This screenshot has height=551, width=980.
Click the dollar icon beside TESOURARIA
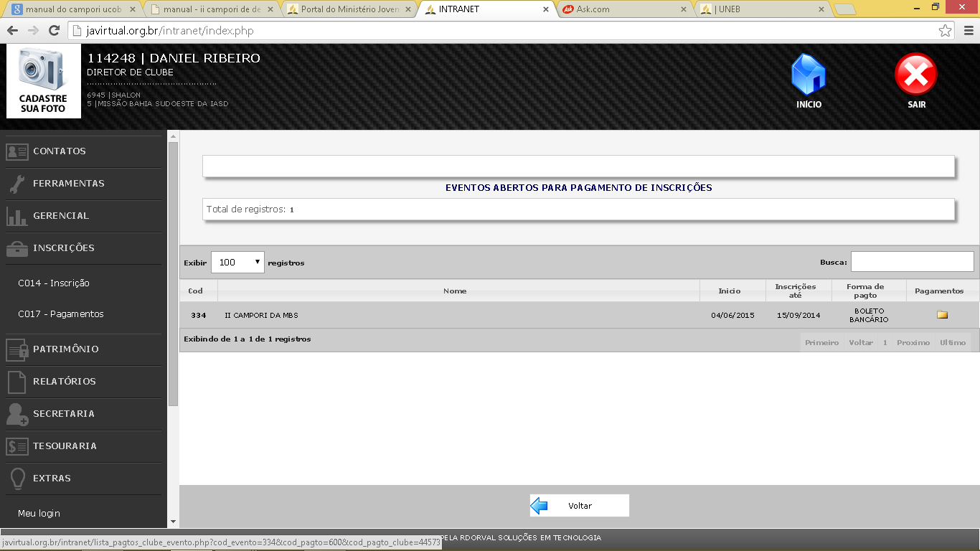[x=17, y=446]
